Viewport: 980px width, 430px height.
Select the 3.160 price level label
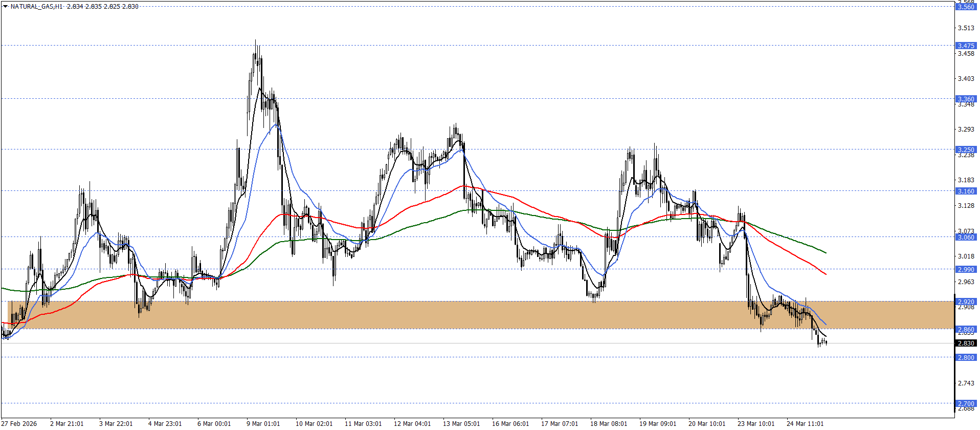click(x=966, y=191)
